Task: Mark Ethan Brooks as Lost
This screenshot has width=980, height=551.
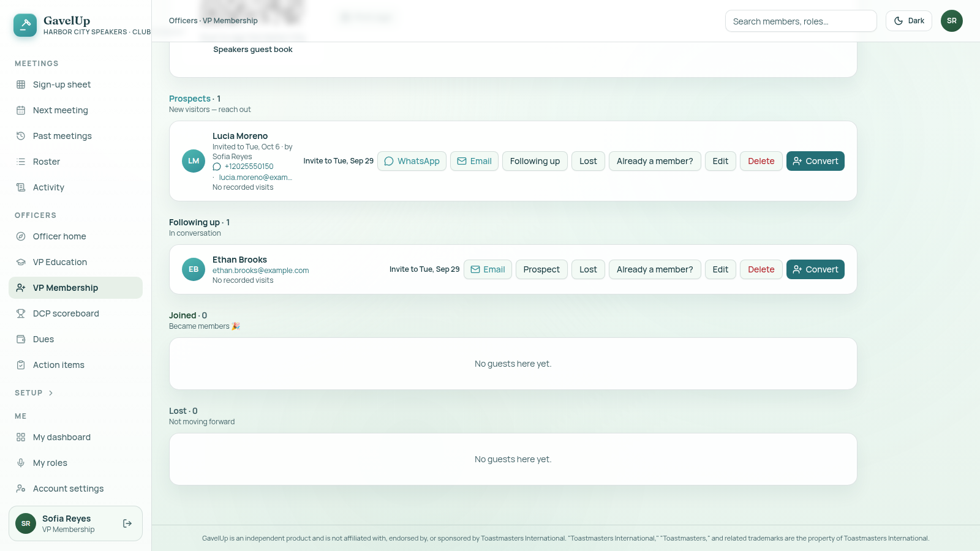Action: [x=588, y=269]
